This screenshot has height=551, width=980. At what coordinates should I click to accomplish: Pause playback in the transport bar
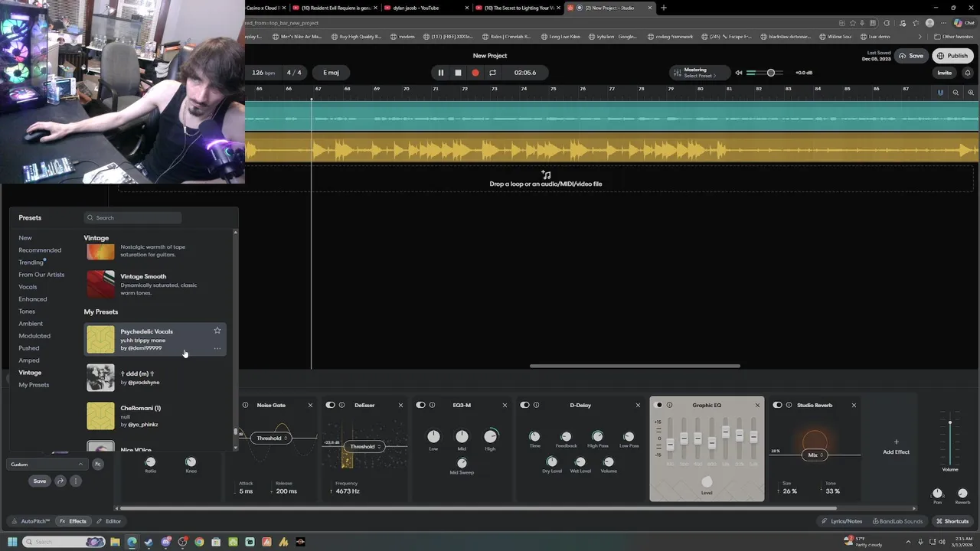[x=440, y=73]
